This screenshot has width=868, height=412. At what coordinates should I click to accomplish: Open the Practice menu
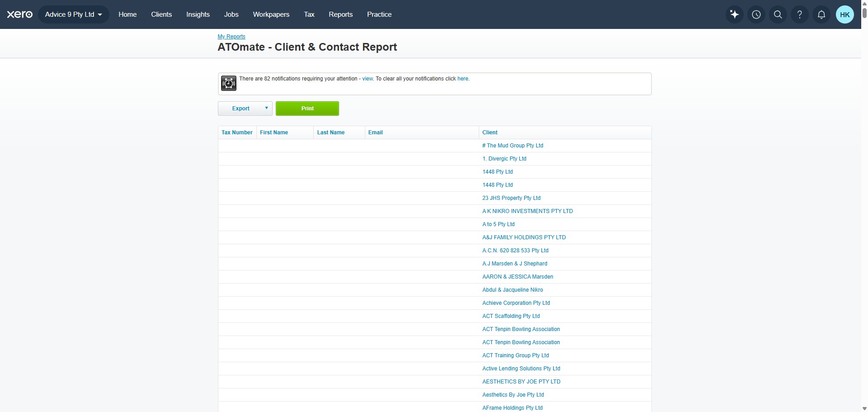[379, 14]
